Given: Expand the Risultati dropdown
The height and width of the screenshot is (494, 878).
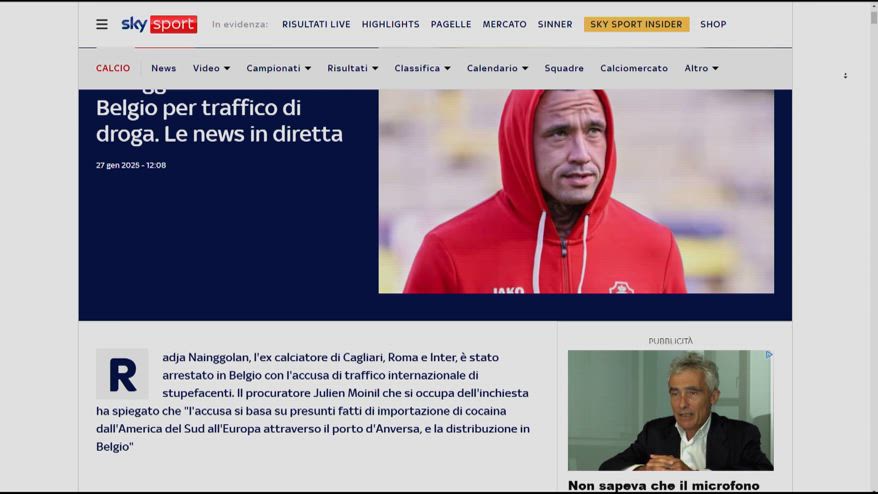Looking at the screenshot, I should click(352, 68).
